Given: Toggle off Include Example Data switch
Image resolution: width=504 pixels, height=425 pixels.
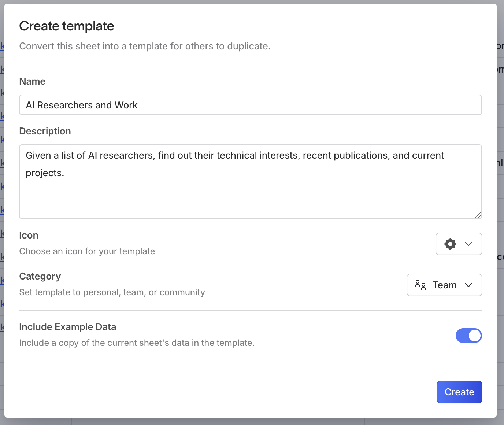Looking at the screenshot, I should tap(468, 336).
